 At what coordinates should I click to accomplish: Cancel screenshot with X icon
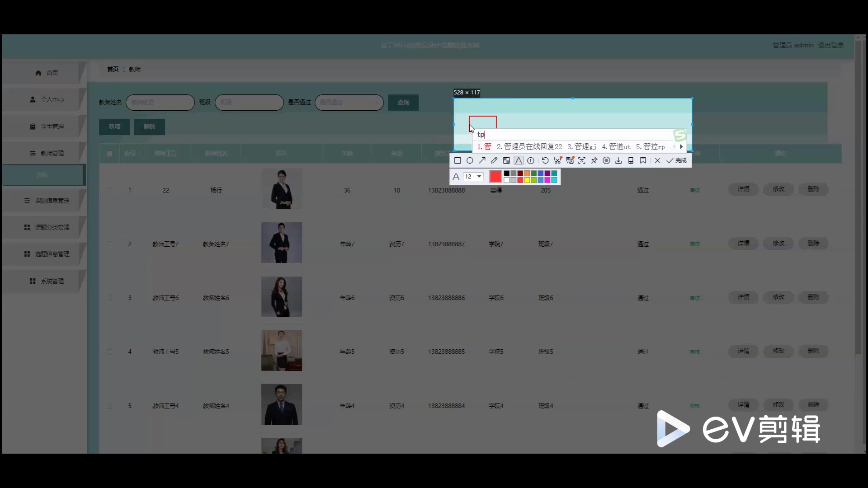click(x=657, y=160)
